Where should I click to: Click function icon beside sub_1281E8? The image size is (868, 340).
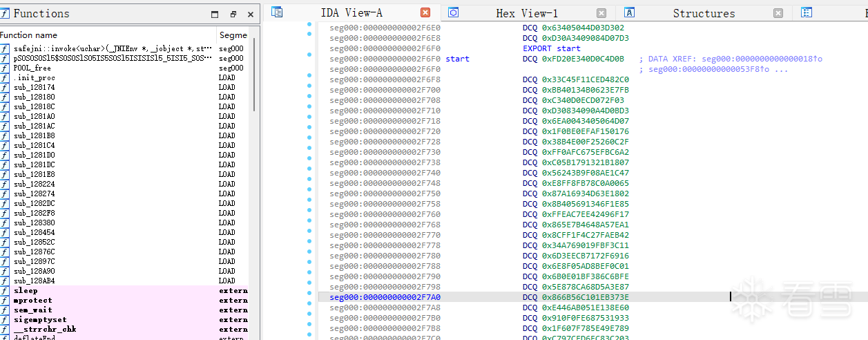pyautogui.click(x=5, y=175)
